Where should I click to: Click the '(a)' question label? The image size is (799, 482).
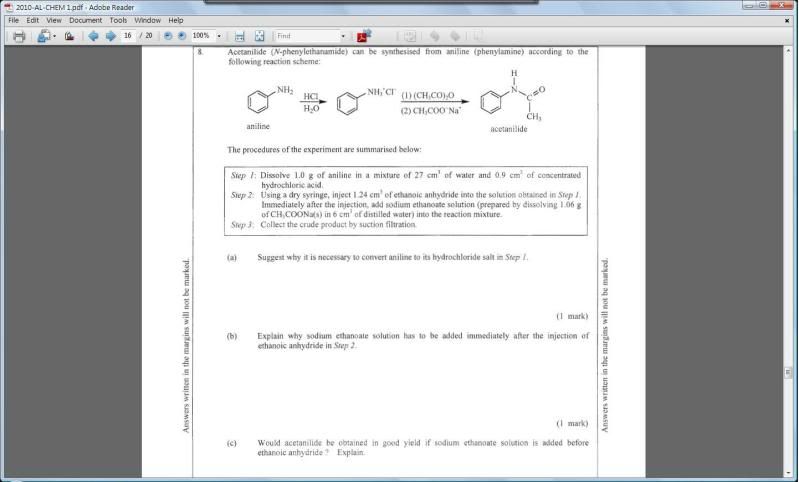(x=232, y=257)
